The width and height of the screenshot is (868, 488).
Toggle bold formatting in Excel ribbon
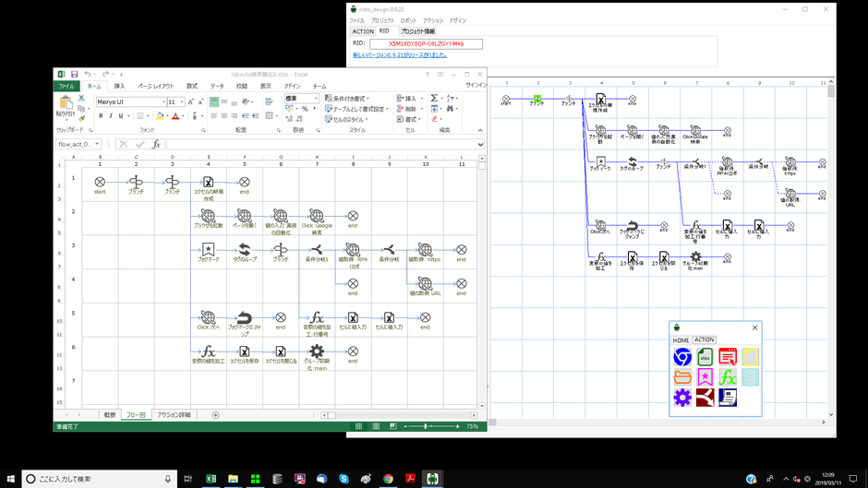(101, 116)
